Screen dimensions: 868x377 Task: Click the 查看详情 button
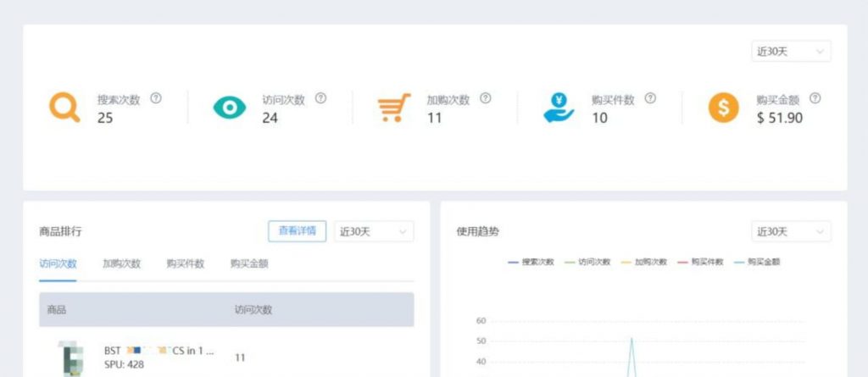point(298,231)
